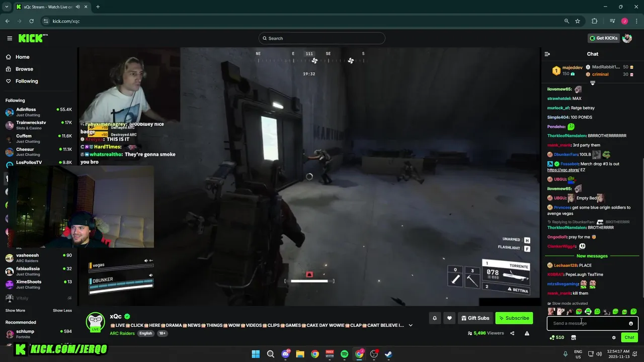The width and height of the screenshot is (644, 362).
Task: Collapse the chat panel using the arrow icon
Action: tap(547, 54)
